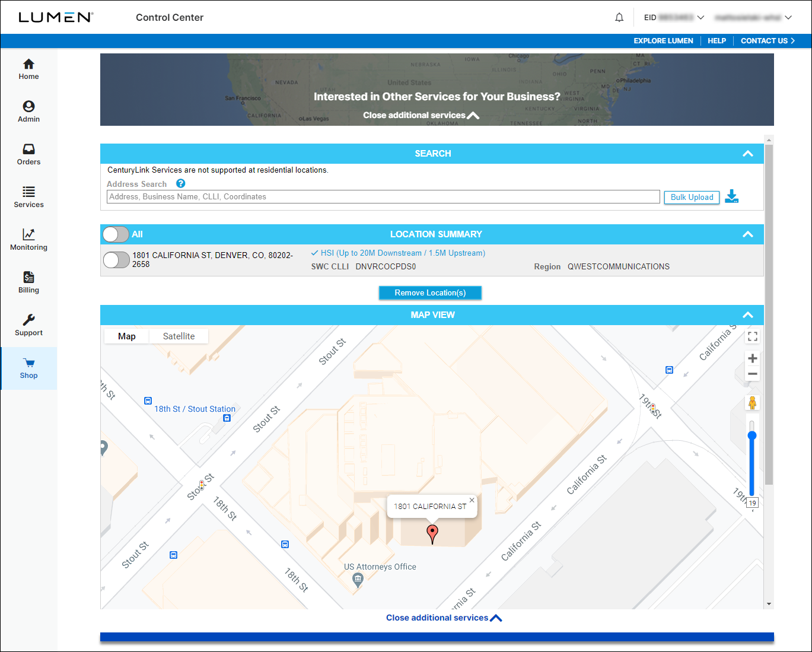Click the US Attorneys Office label
812x652 pixels.
click(x=380, y=567)
